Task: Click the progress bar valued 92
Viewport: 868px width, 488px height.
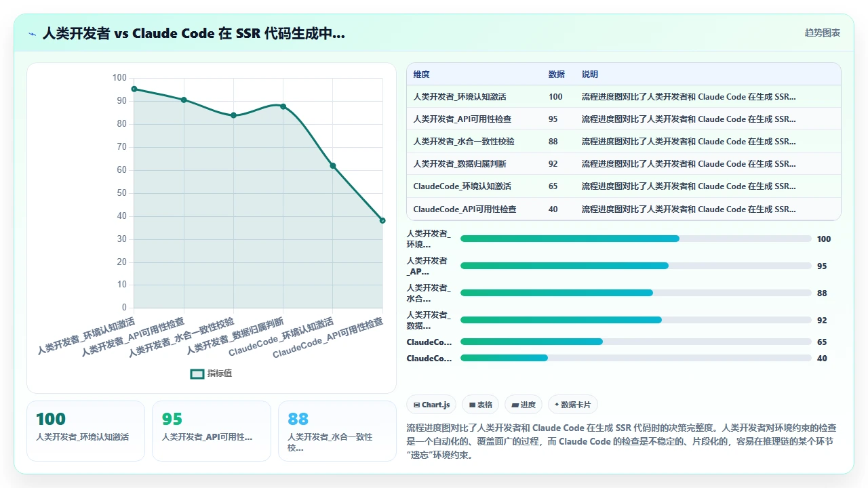Action: [x=635, y=320]
